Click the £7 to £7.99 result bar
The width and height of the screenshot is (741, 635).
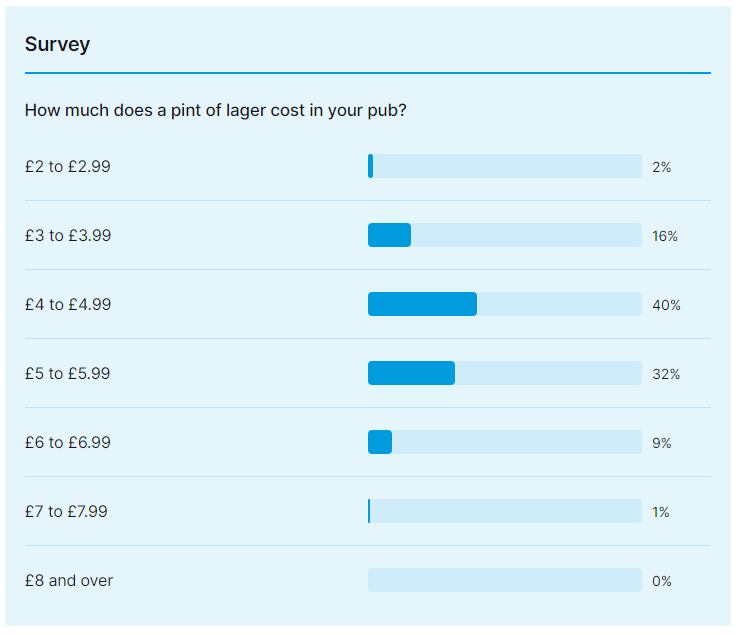[x=504, y=512]
